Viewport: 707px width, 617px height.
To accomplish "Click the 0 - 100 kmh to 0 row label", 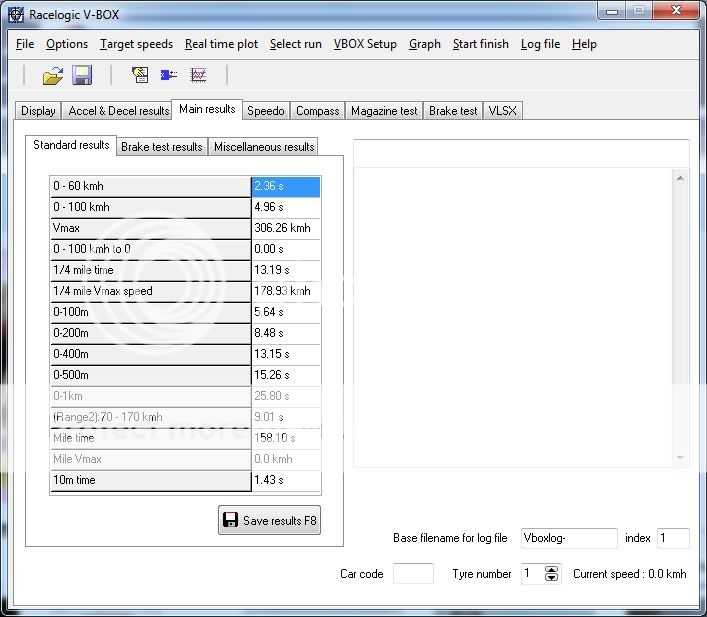I will [x=150, y=249].
